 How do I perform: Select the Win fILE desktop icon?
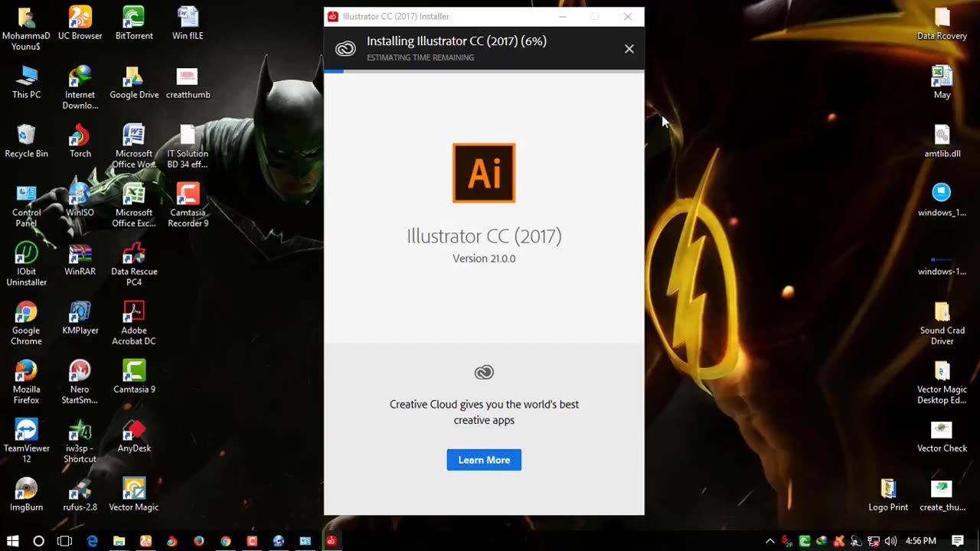coord(188,23)
